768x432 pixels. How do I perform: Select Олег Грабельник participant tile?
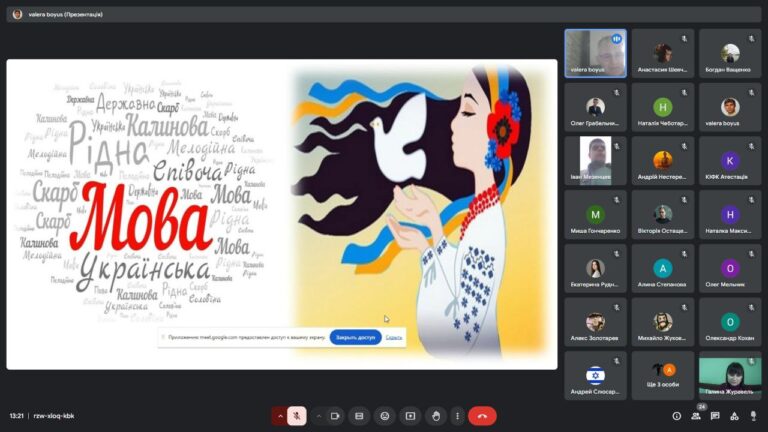[595, 107]
